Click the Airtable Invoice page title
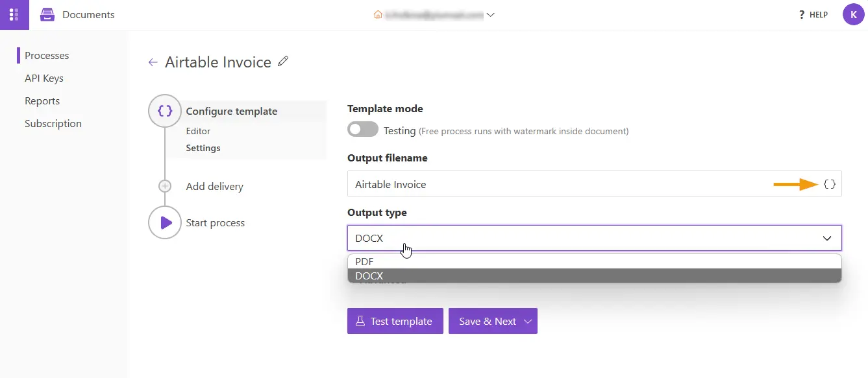The height and width of the screenshot is (378, 868). (x=218, y=62)
